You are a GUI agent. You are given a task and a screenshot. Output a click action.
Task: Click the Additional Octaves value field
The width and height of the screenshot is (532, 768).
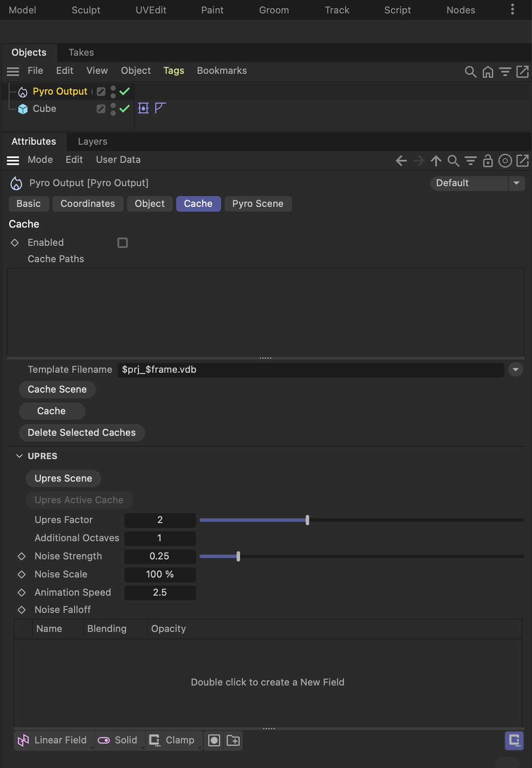tap(160, 538)
